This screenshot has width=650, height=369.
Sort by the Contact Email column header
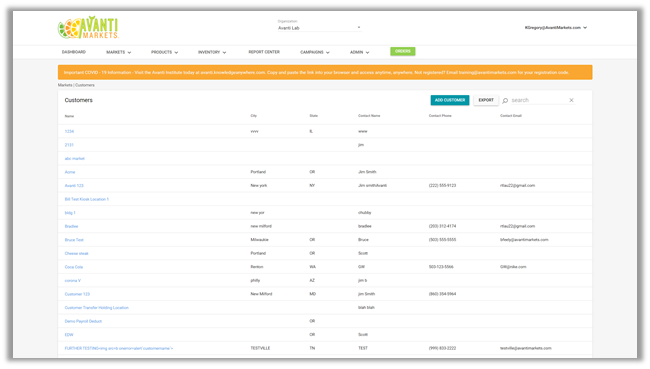tap(511, 116)
